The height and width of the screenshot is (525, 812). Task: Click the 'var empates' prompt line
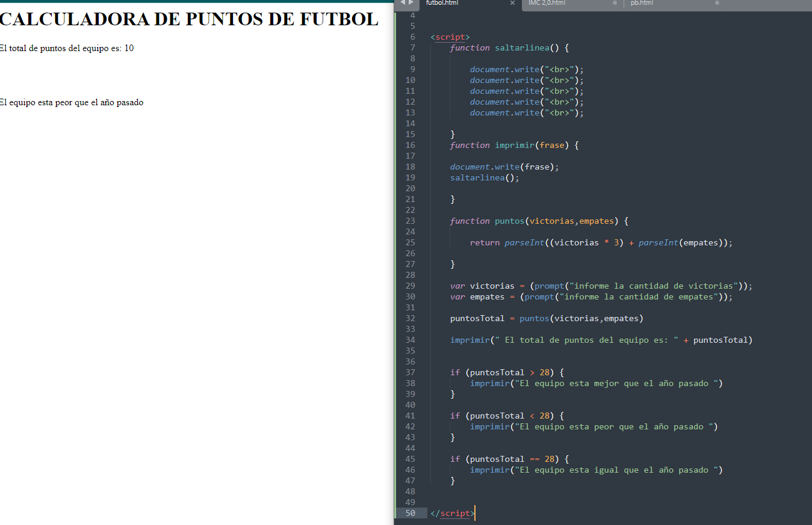pos(591,296)
